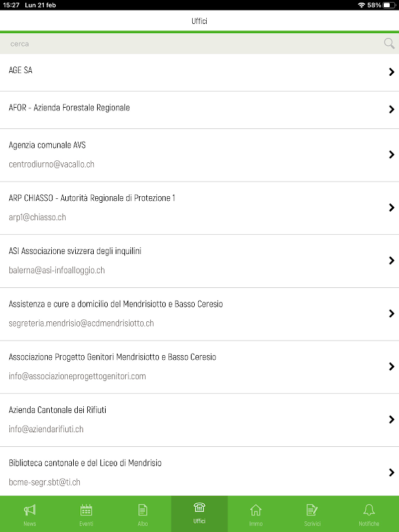Screen dimensions: 399x532
Task: Tap the megaphone News icon
Action: click(29, 511)
